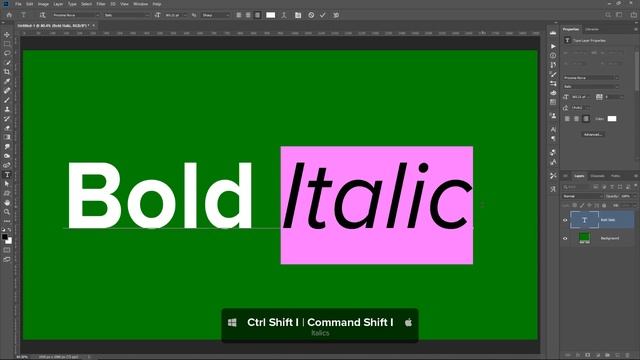Click the Untitled-1 document tab
The image size is (640, 360).
(53, 26)
